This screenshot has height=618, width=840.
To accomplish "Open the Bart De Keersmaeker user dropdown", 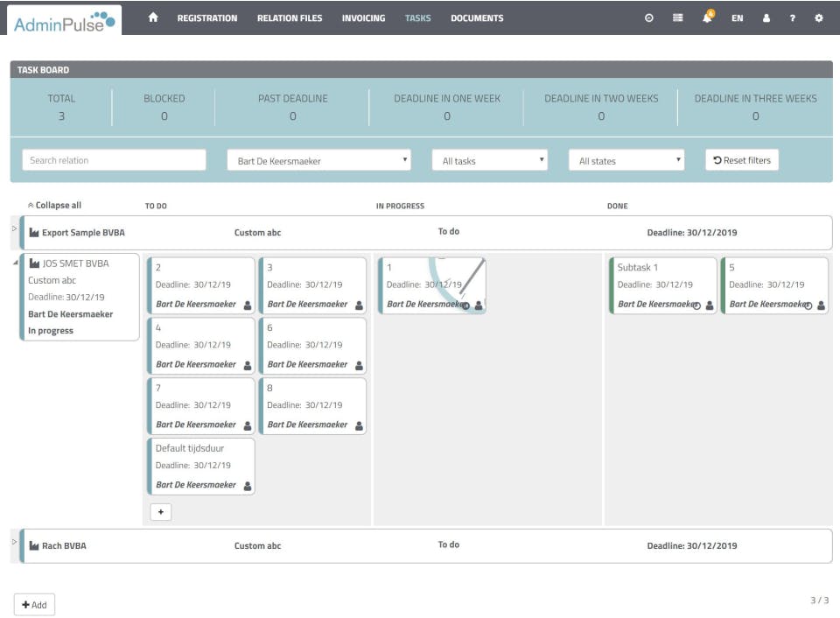I will 318,160.
